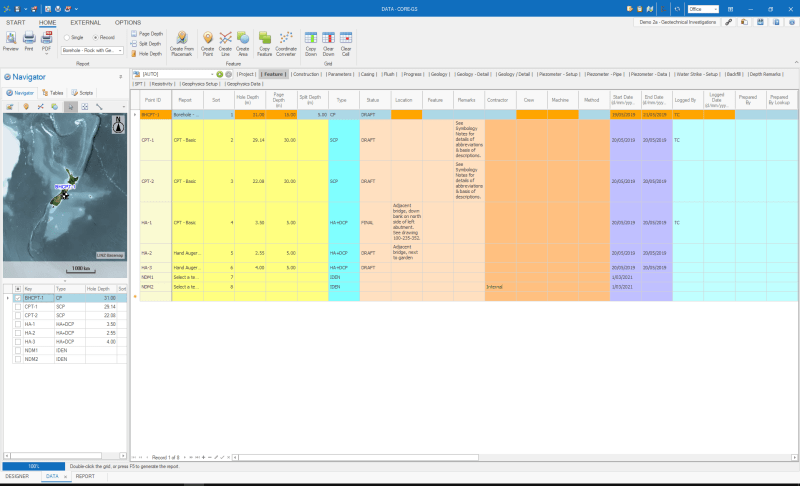The image size is (800, 486).
Task: Expand the BHCPT-1 row indicator in point list
Action: pyautogui.click(x=8, y=298)
